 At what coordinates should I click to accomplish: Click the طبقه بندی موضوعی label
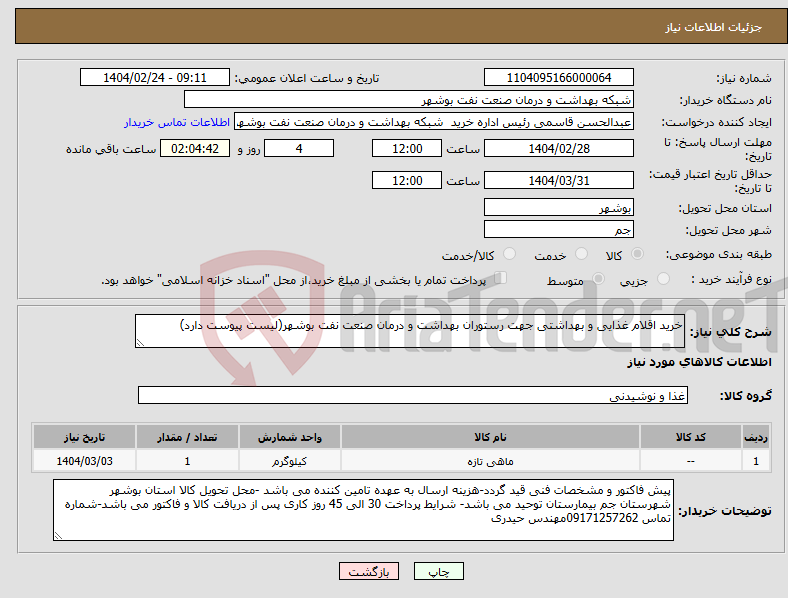[x=719, y=255]
